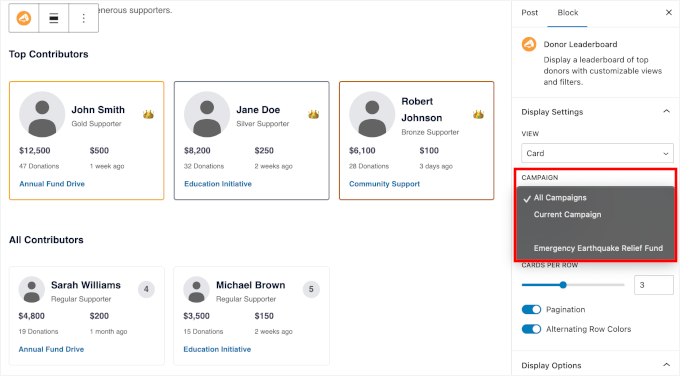The width and height of the screenshot is (680, 376).
Task: Click Robert Johnson's crown badge icon
Action: tap(478, 114)
